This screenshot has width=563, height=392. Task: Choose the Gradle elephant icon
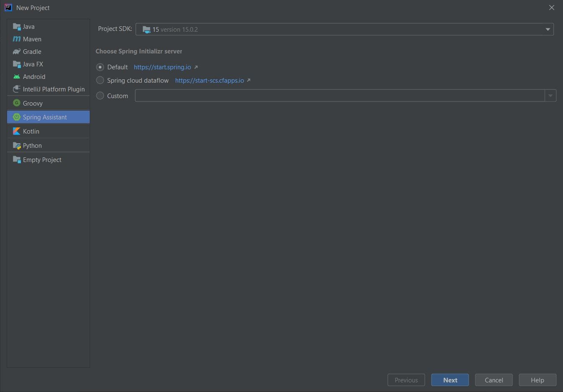pyautogui.click(x=17, y=51)
